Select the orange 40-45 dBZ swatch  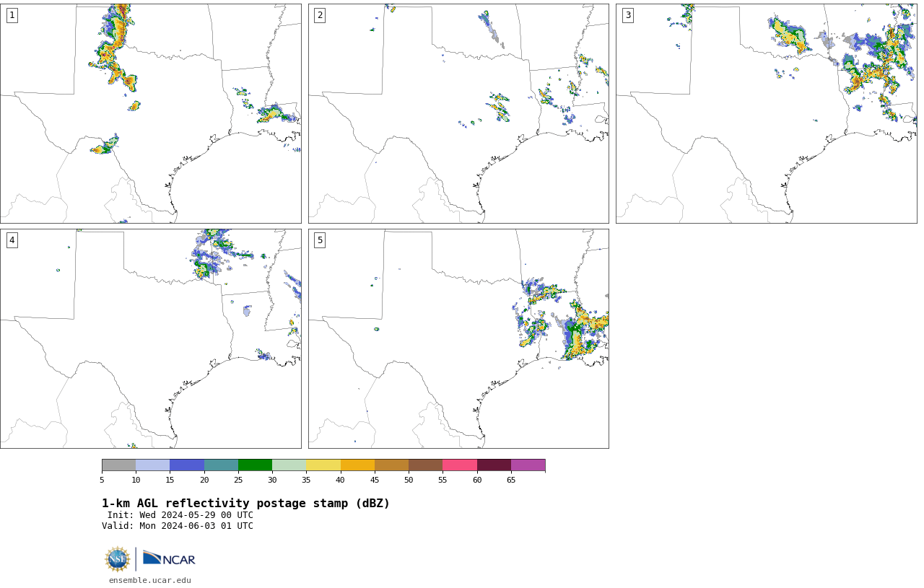357,465
